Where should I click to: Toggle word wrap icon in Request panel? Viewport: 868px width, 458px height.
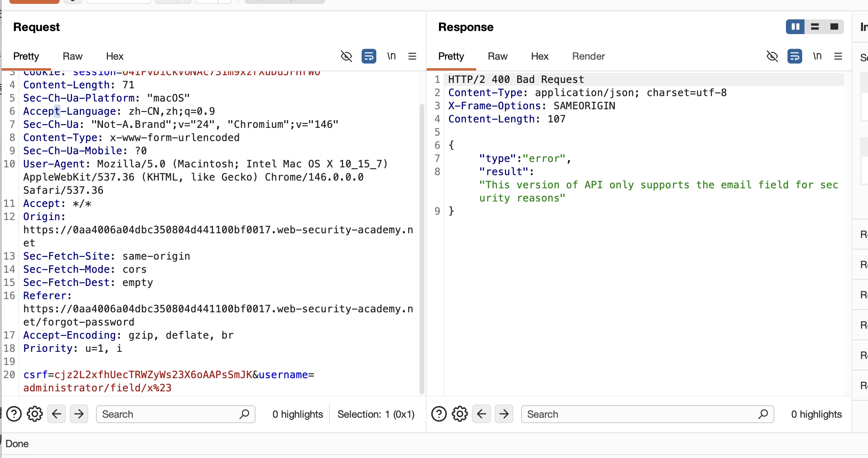(369, 56)
